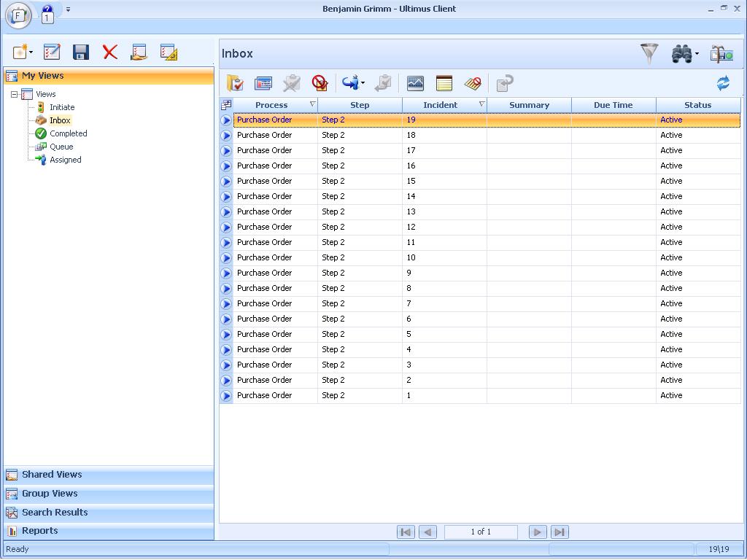The width and height of the screenshot is (747, 560).
Task: Open the round application menu button
Action: point(18,15)
